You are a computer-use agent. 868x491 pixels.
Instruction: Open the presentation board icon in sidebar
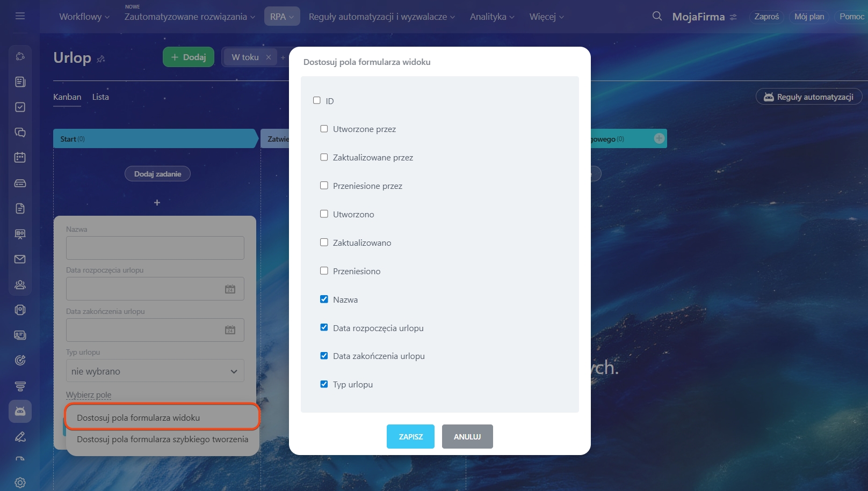tap(20, 233)
